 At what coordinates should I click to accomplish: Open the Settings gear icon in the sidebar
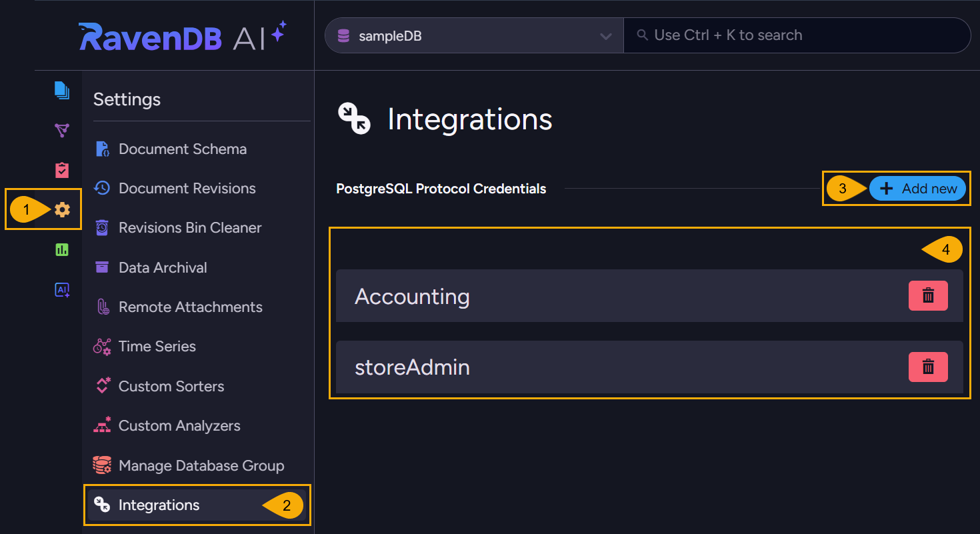[x=62, y=210]
